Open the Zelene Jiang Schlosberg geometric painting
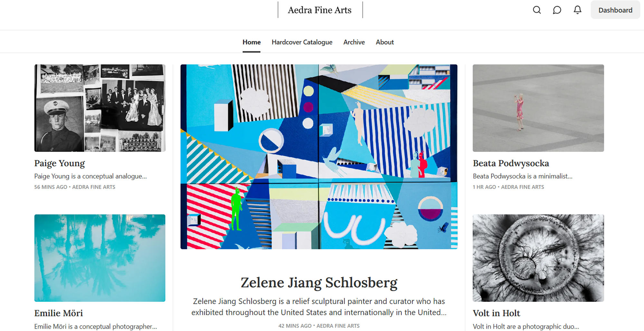 [319, 157]
